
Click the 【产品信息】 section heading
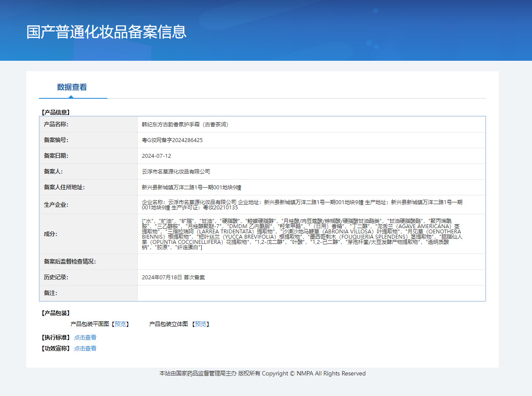(x=56, y=112)
